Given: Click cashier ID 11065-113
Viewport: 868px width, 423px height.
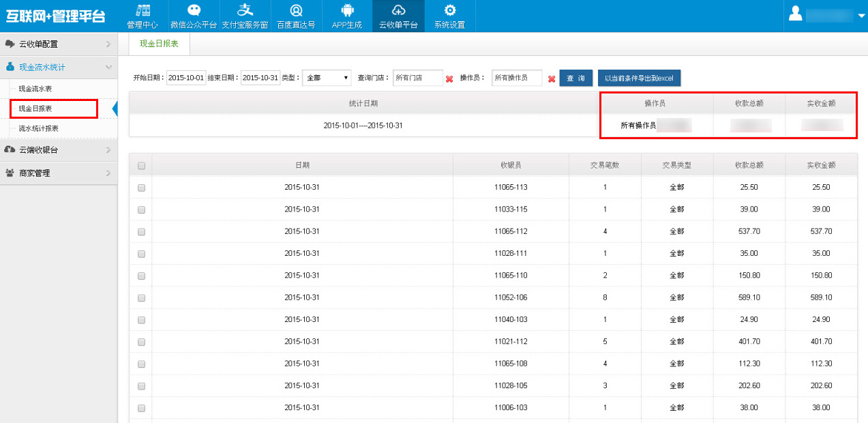Looking at the screenshot, I should pos(511,187).
